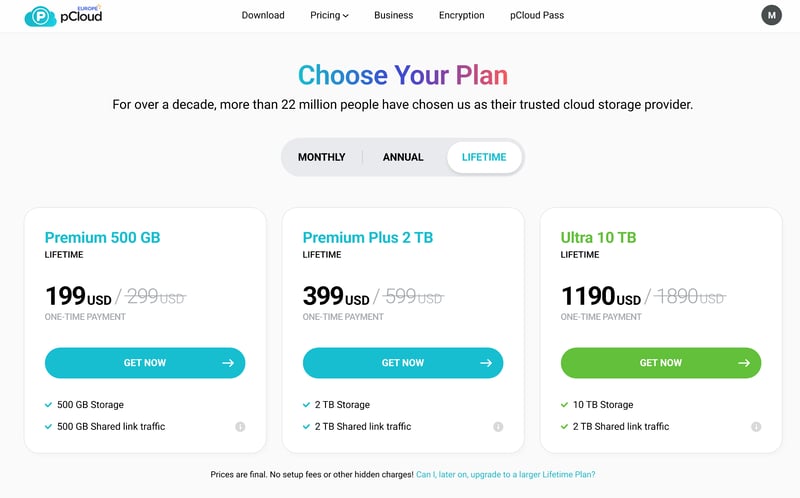Viewport: 800px width, 498px height.
Task: Open the Encryption page
Action: (461, 15)
